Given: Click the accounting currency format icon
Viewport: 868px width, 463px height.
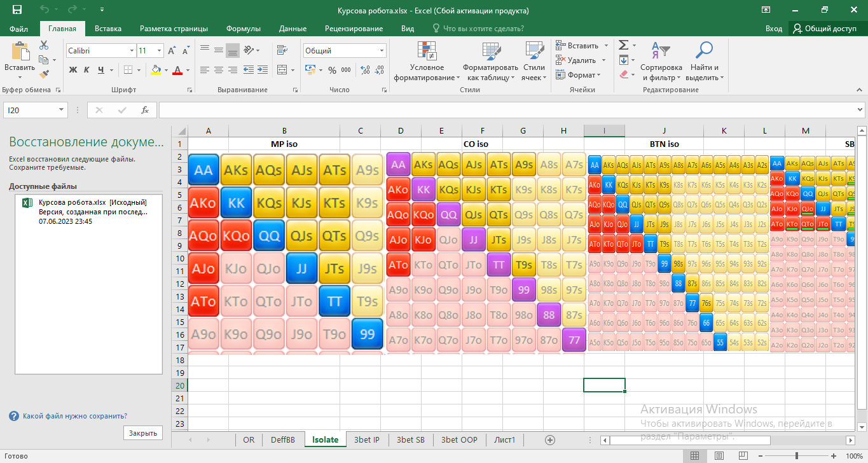Looking at the screenshot, I should [310, 70].
